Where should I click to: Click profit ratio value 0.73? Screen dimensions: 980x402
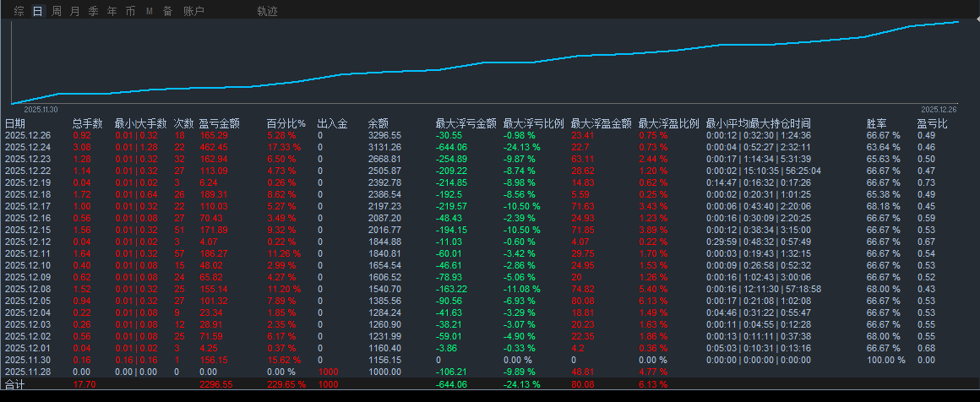coord(926,182)
